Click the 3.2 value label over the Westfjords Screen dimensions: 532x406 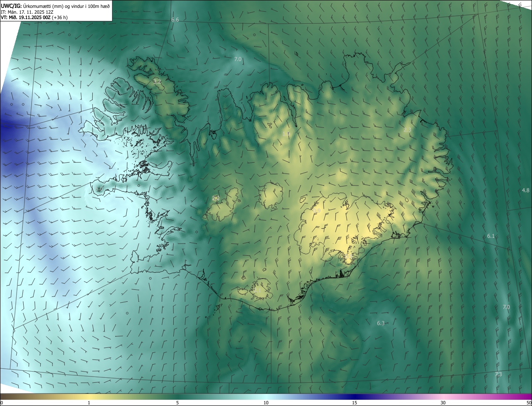(157, 81)
